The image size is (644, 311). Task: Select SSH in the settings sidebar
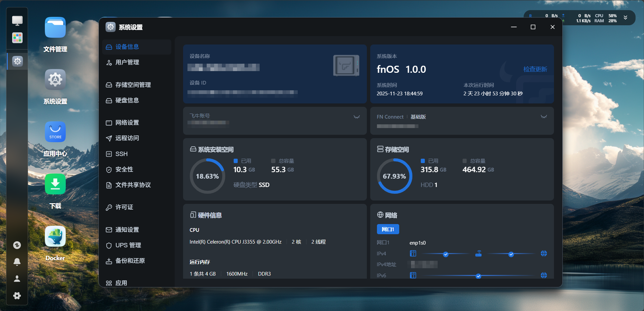(x=121, y=154)
